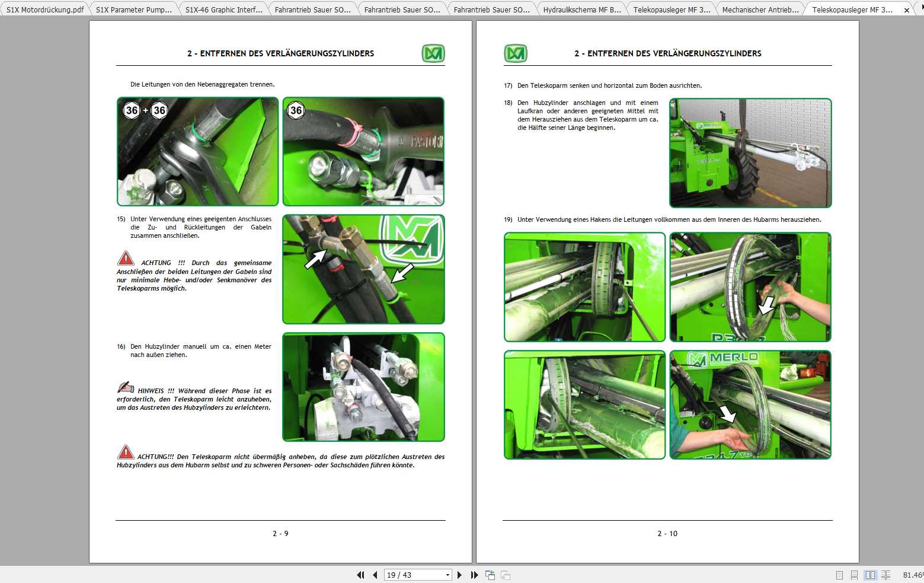Screen dimensions: 924x583
Task: Jump to the last page
Action: [x=474, y=575]
